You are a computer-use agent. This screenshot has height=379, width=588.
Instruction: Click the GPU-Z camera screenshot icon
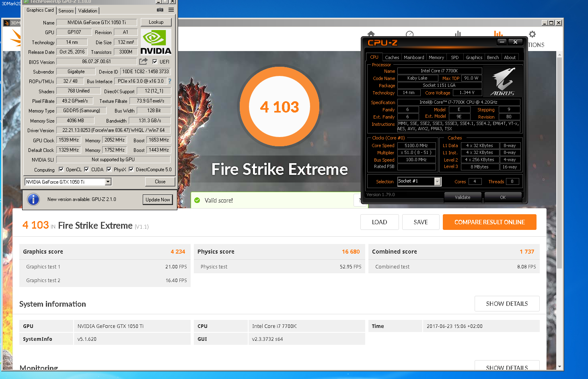tap(160, 10)
